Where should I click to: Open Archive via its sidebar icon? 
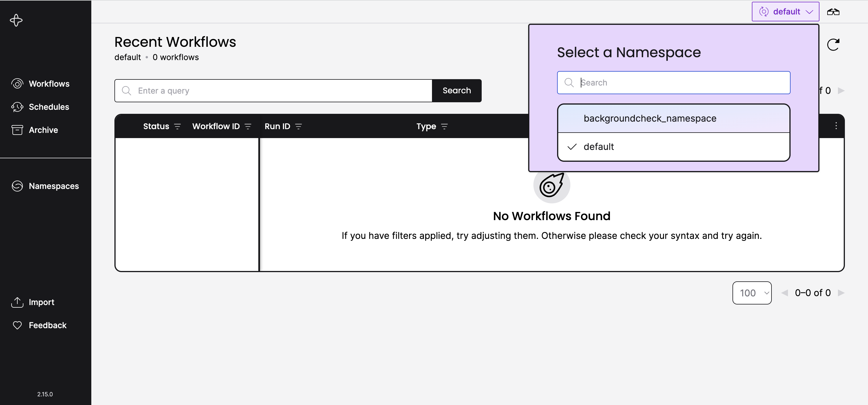click(17, 130)
